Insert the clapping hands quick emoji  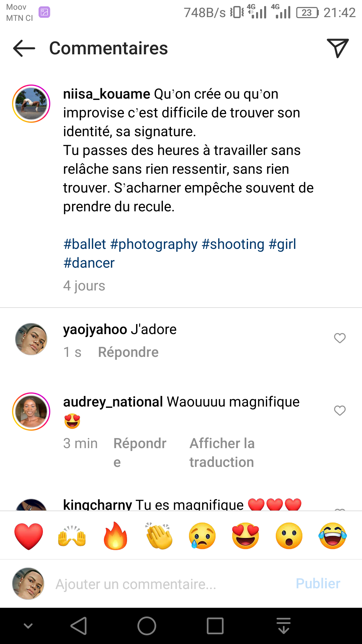[159, 536]
